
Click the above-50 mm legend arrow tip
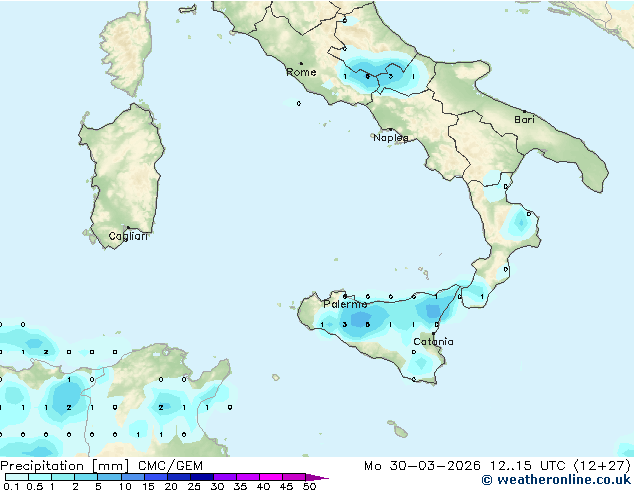pos(317,477)
